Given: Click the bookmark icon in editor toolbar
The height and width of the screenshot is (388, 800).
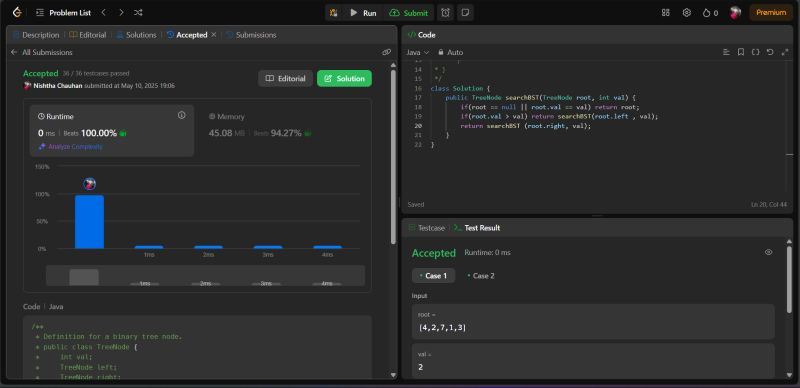Looking at the screenshot, I should click(741, 52).
